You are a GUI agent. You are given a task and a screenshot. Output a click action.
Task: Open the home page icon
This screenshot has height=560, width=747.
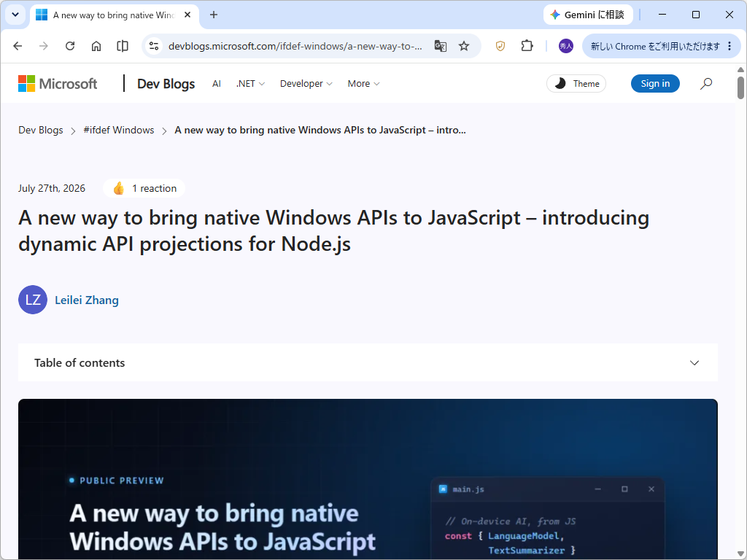point(96,46)
